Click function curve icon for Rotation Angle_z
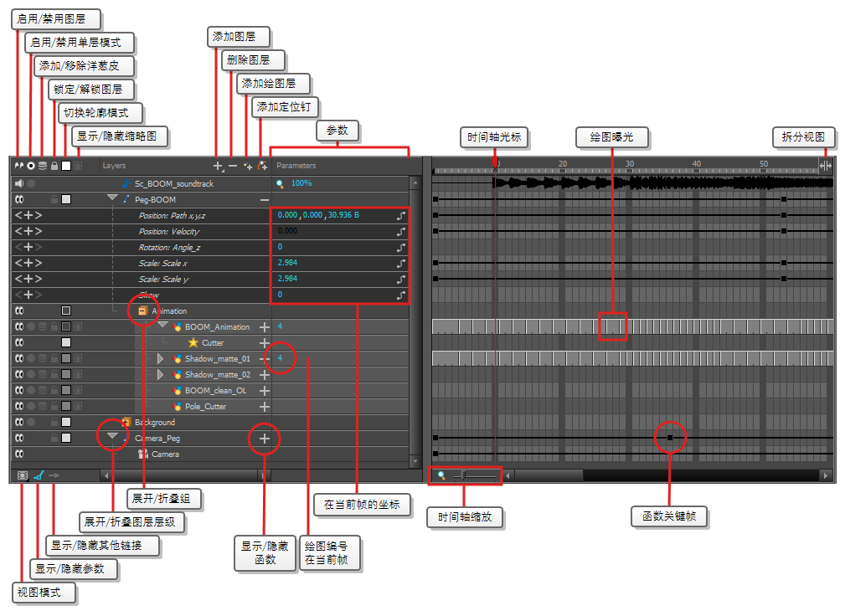The height and width of the screenshot is (616, 845). [x=401, y=248]
